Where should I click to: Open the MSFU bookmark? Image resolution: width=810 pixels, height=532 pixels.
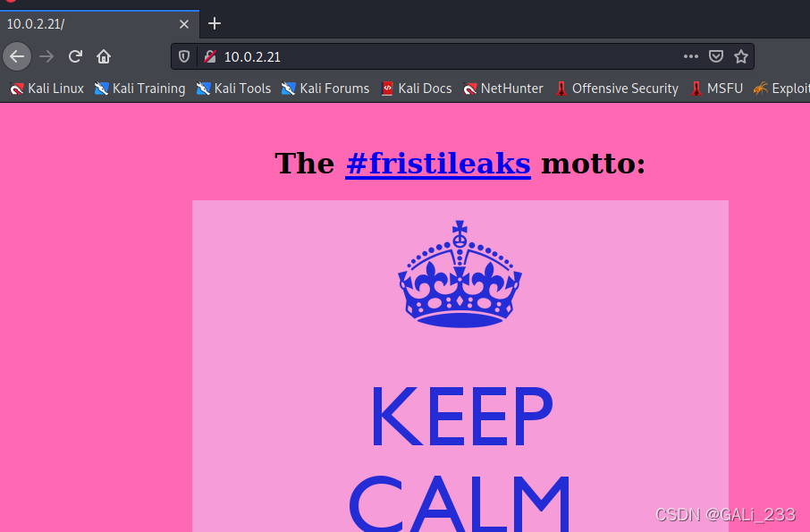tap(717, 89)
